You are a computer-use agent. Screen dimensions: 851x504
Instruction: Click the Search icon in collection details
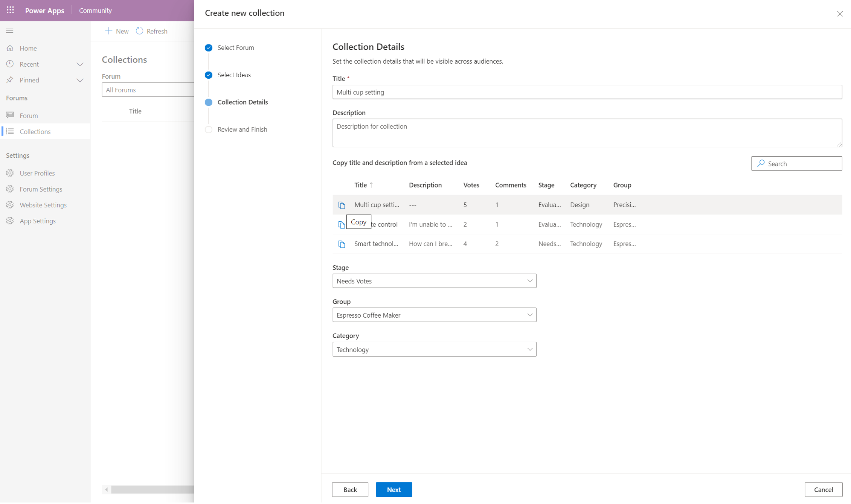(x=762, y=163)
